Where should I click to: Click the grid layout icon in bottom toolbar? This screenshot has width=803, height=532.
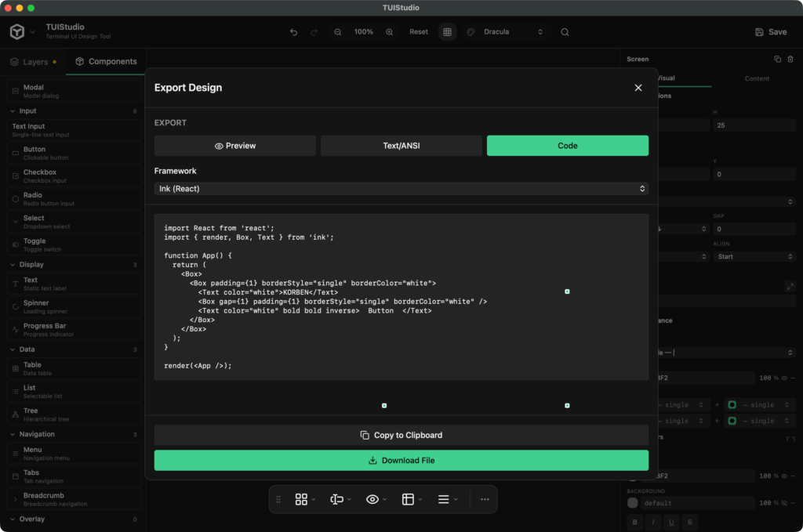tap(301, 499)
